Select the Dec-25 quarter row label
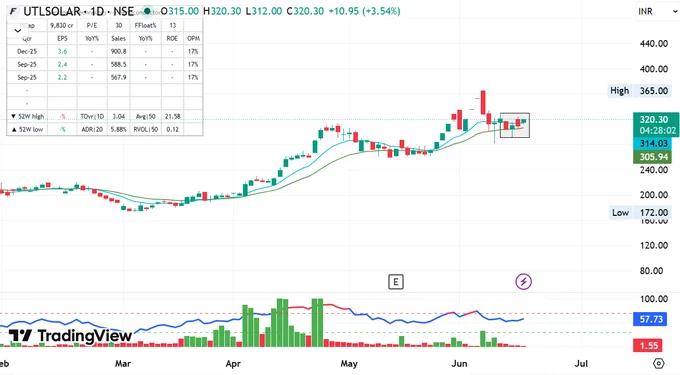This screenshot has width=680, height=375. pos(27,52)
